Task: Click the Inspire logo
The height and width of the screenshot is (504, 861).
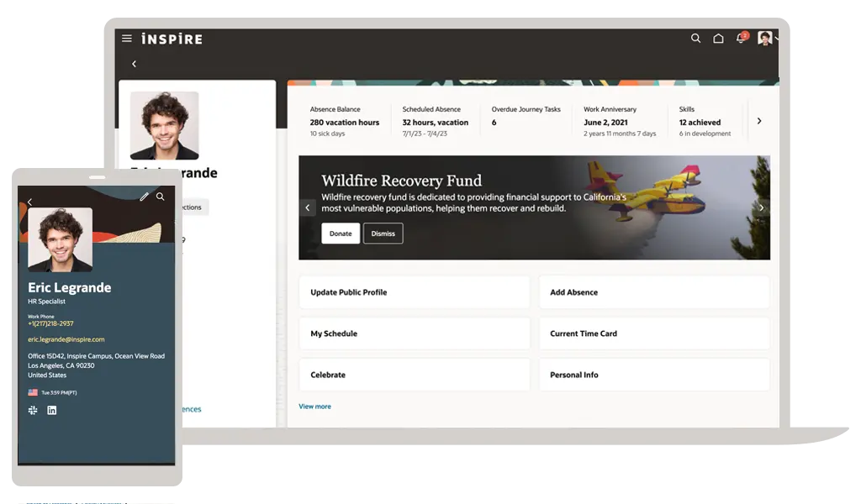Action: [x=172, y=39]
